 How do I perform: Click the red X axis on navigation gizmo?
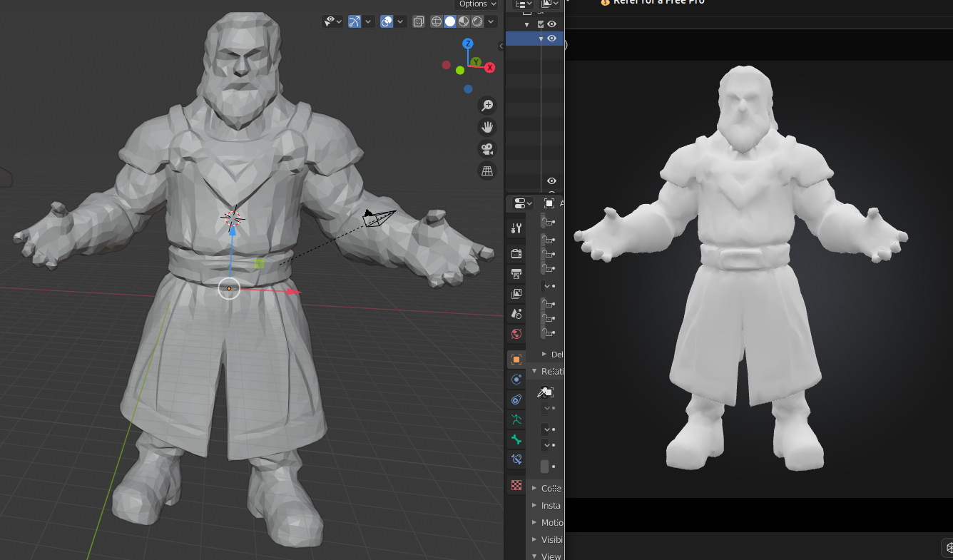[x=490, y=68]
